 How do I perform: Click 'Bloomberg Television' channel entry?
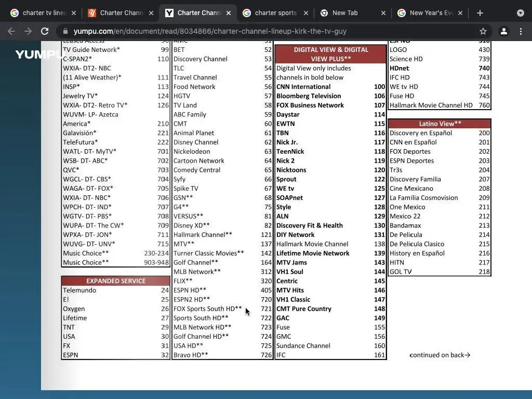point(331,96)
